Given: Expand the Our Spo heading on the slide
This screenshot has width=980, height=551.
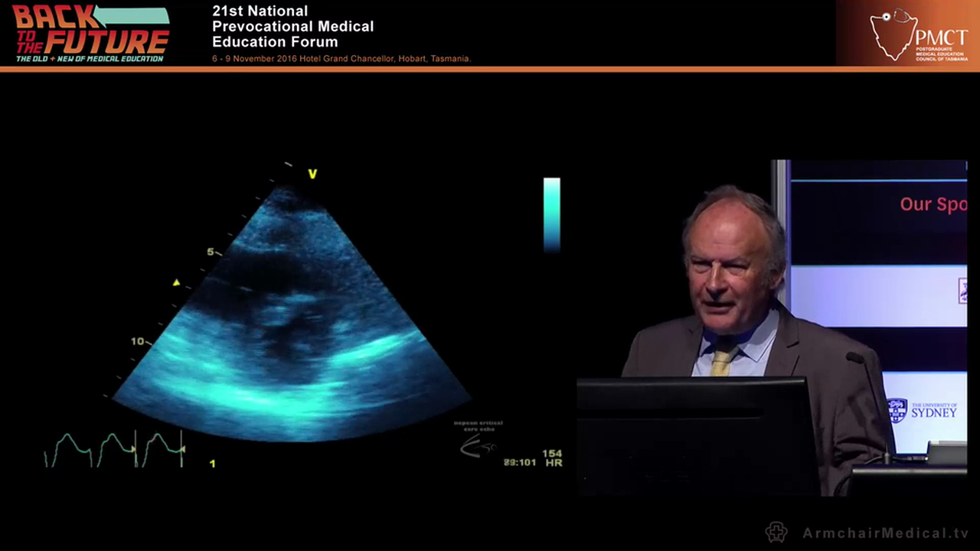Looking at the screenshot, I should pos(933,204).
